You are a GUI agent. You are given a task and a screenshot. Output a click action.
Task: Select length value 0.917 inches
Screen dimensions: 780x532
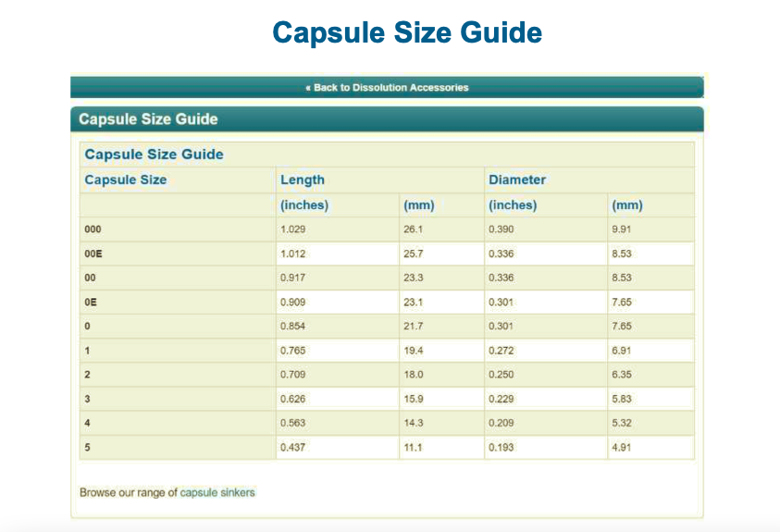pos(292,278)
